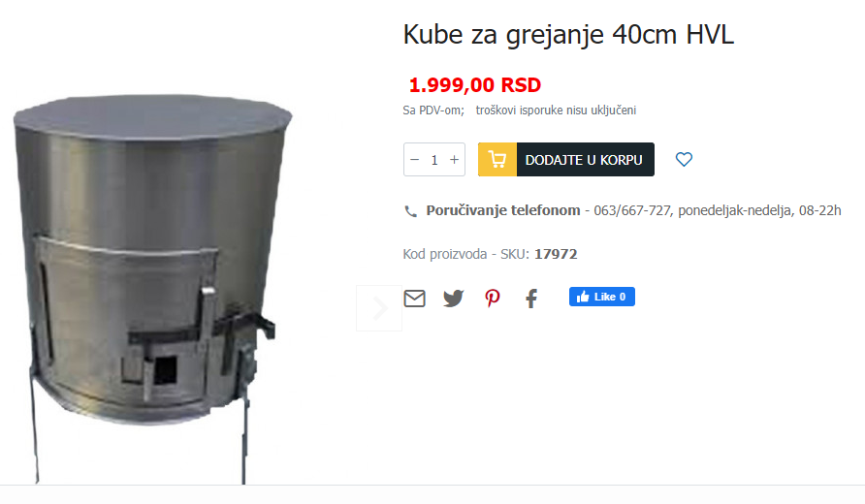Click the yellow shopping cart icon
865x504 pixels.
point(497,160)
